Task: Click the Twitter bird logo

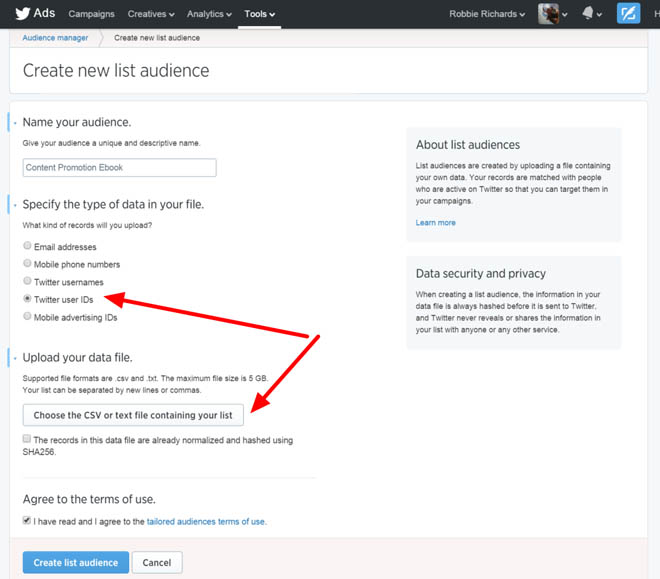Action: click(x=22, y=13)
